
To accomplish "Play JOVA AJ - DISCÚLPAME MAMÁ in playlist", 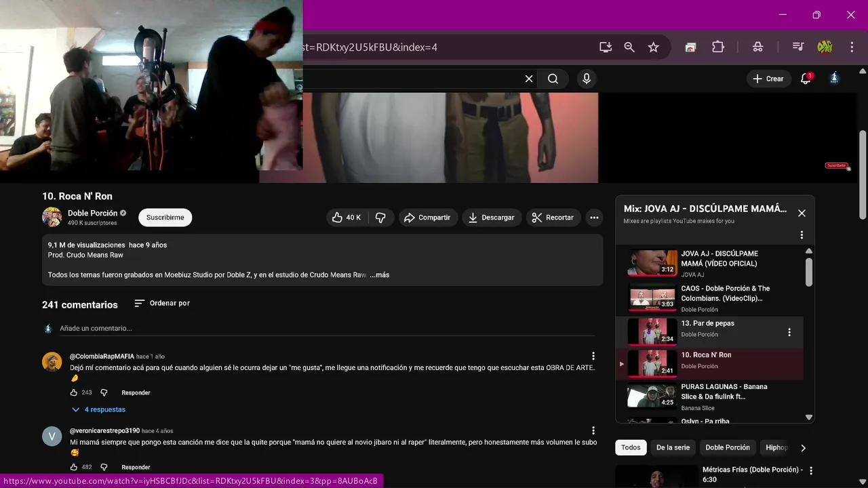I will coord(709,263).
